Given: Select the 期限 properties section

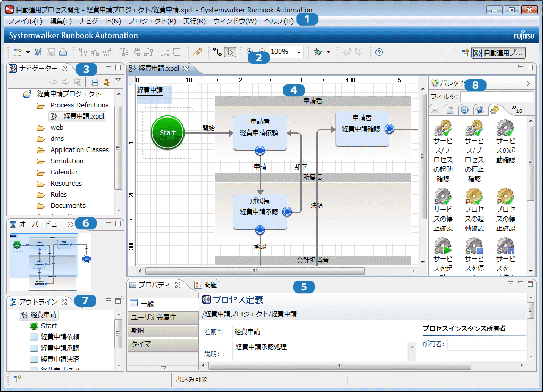Looking at the screenshot, I should click(163, 331).
